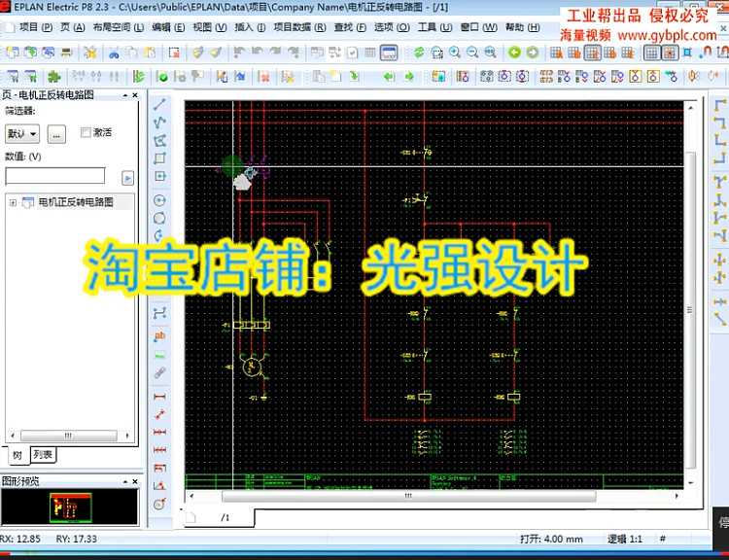Expand the 电机正反转电路图 tree node
The height and width of the screenshot is (560, 729).
pyautogui.click(x=13, y=202)
